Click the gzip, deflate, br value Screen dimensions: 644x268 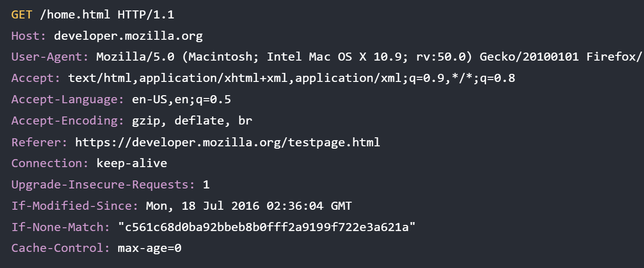pos(192,121)
